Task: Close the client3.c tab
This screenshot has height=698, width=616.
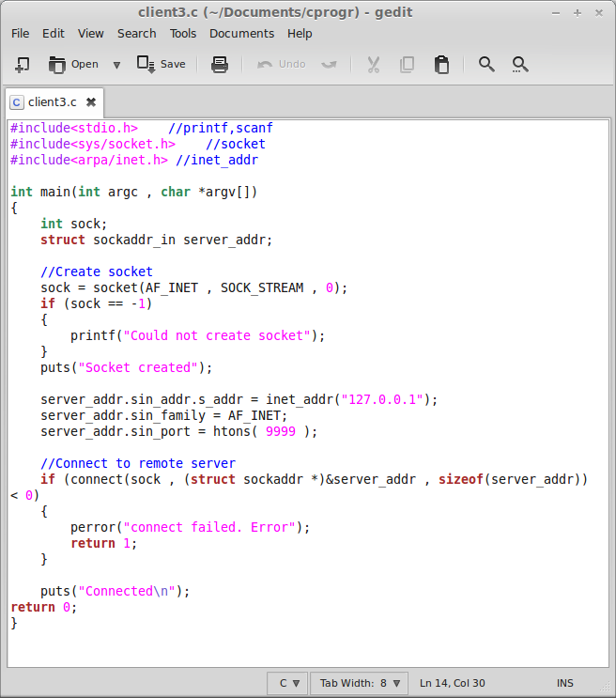Action: 91,102
